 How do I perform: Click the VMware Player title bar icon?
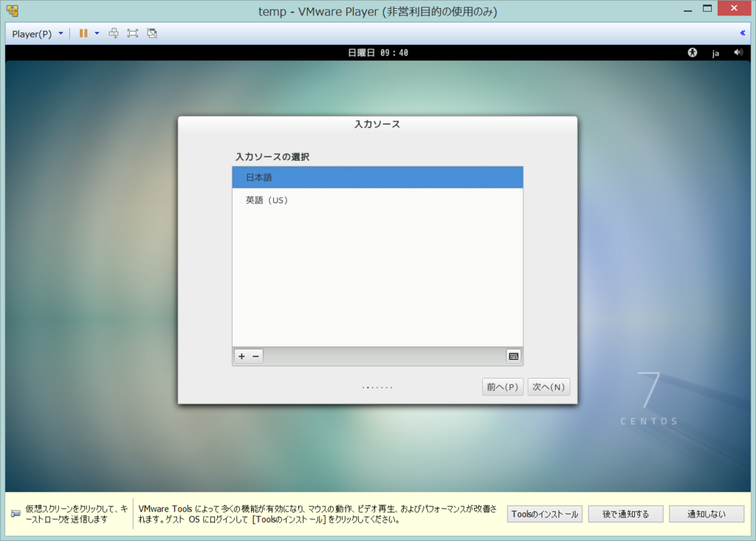13,10
